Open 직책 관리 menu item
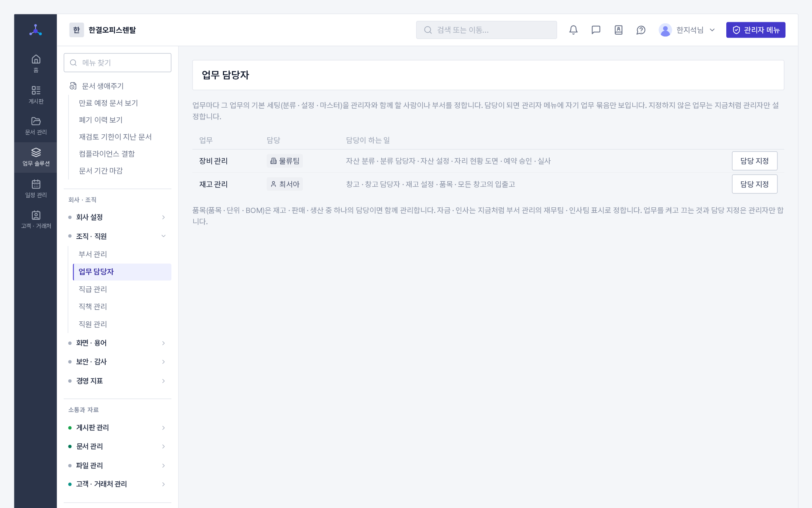This screenshot has width=812, height=508. 122,307
